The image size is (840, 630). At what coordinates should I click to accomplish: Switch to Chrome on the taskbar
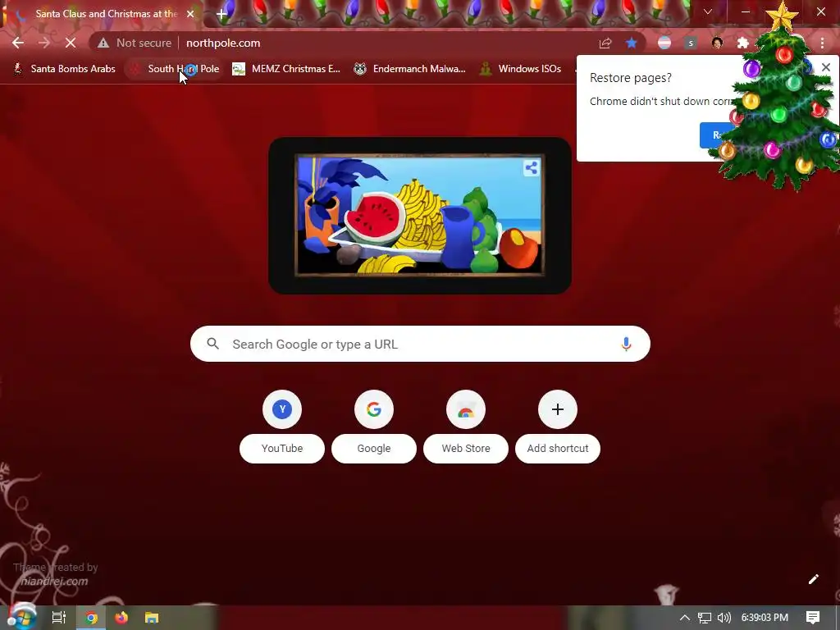click(x=91, y=618)
